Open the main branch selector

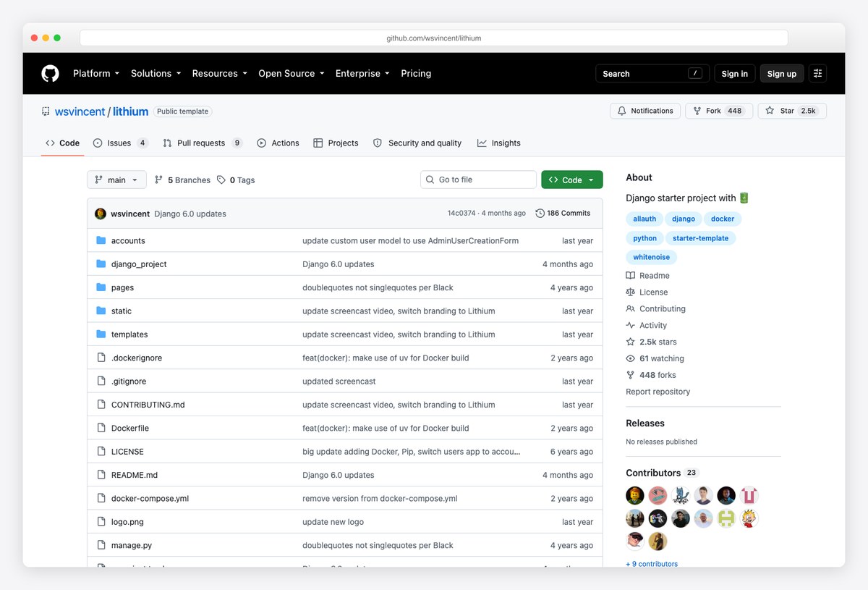point(116,180)
